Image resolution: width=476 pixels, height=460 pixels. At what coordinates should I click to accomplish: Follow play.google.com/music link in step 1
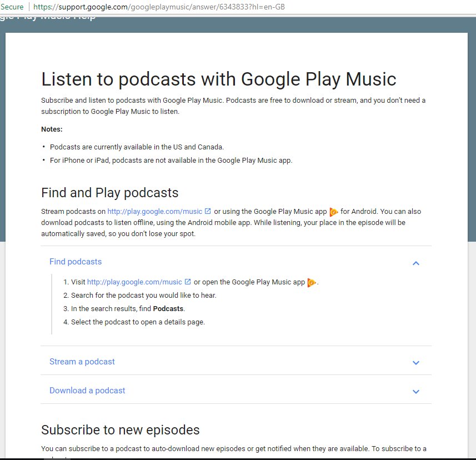coord(134,282)
